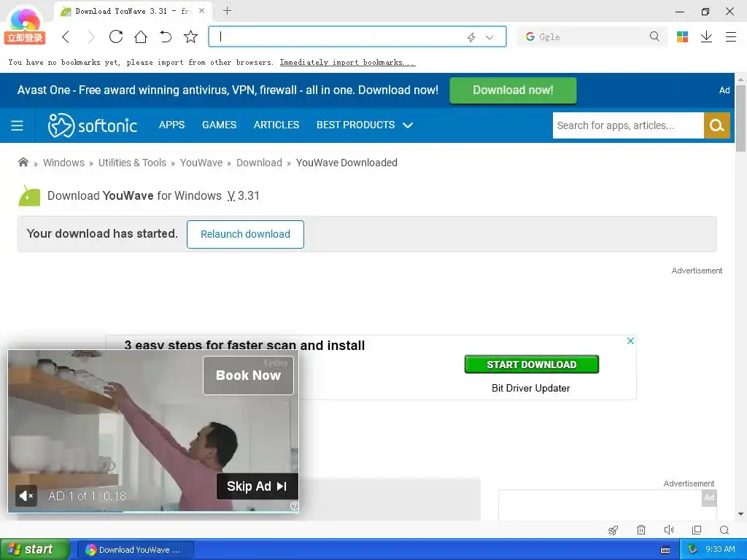Open the APPS menu item
The image size is (747, 560).
[171, 125]
